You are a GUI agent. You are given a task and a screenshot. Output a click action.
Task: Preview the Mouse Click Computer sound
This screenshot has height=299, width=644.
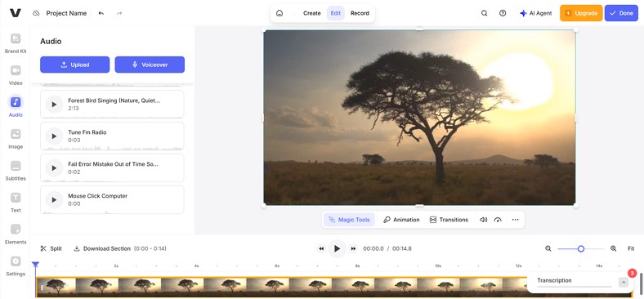click(54, 199)
